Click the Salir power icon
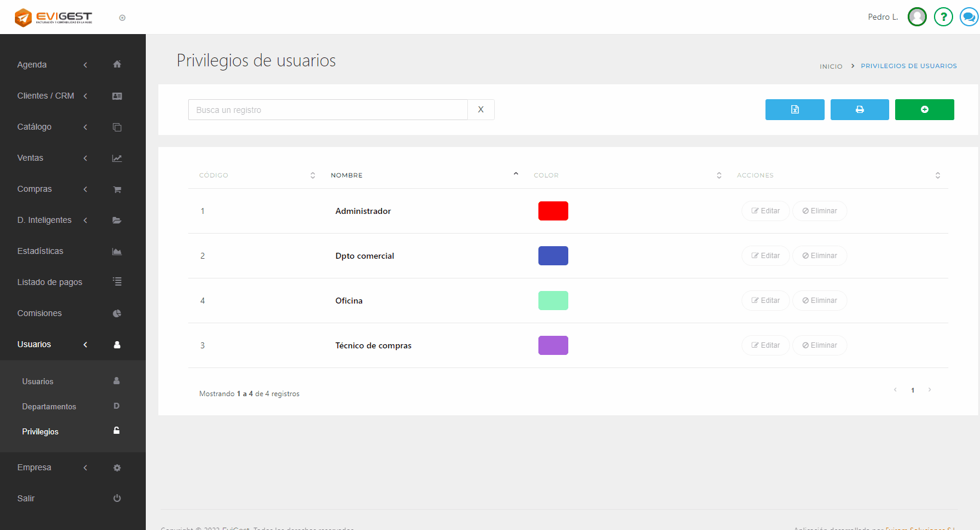 [117, 498]
